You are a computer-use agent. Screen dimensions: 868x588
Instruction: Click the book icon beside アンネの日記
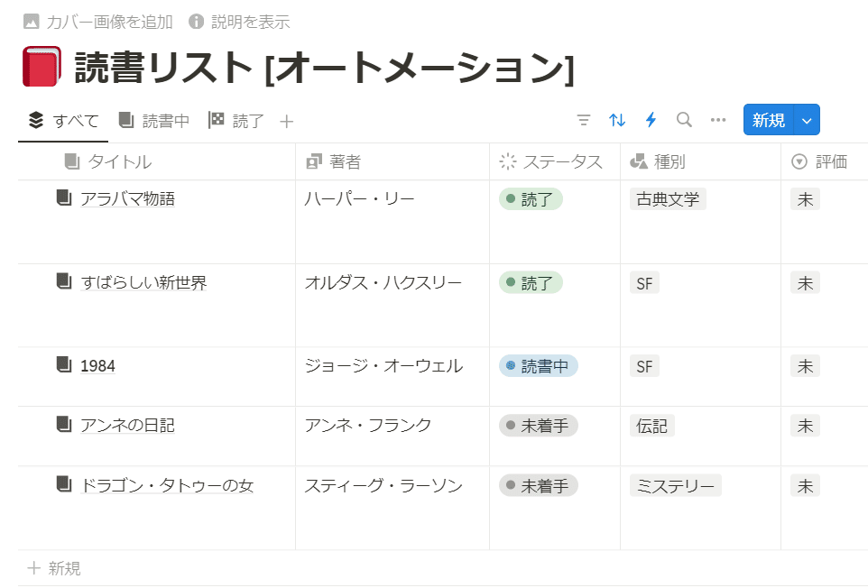(64, 425)
